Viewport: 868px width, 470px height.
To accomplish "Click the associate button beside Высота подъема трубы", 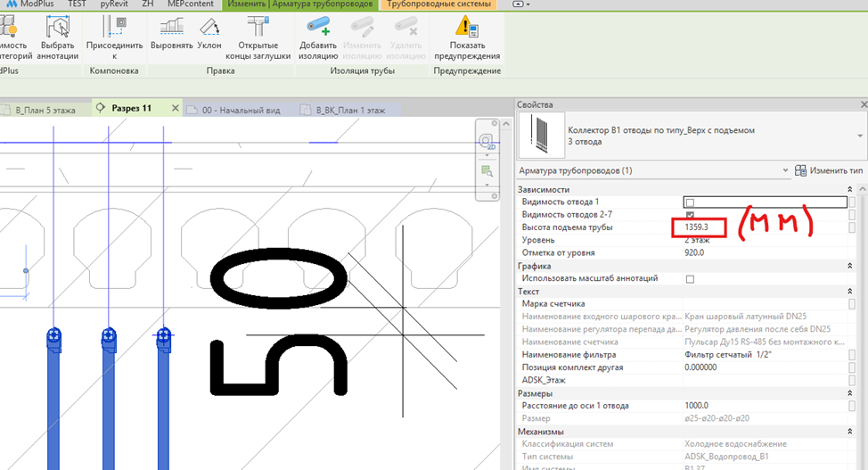I will 852,227.
